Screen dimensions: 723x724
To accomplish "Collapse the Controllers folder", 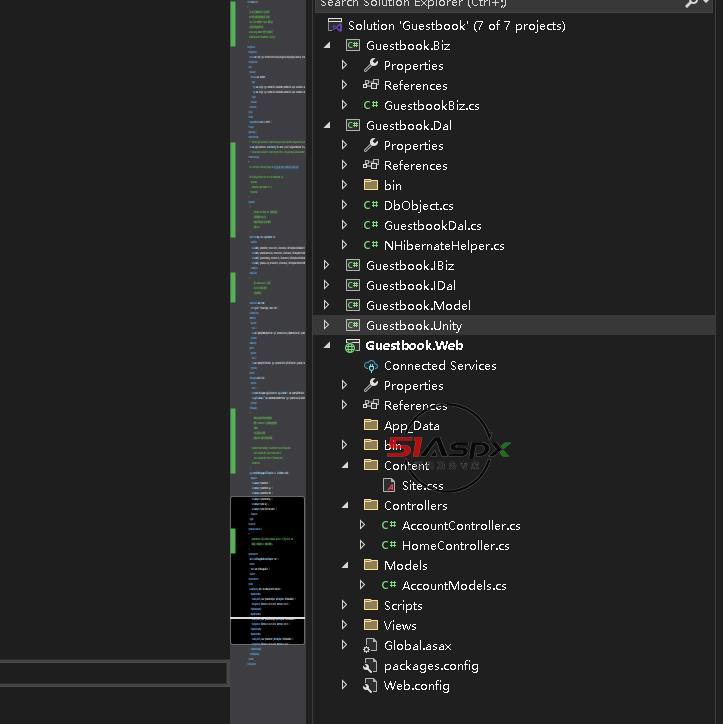I will (345, 505).
